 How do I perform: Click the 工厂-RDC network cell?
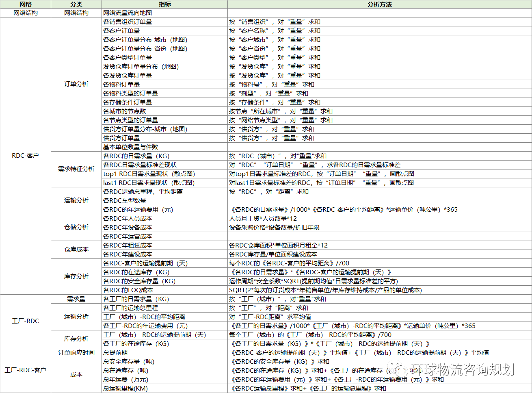click(26, 321)
